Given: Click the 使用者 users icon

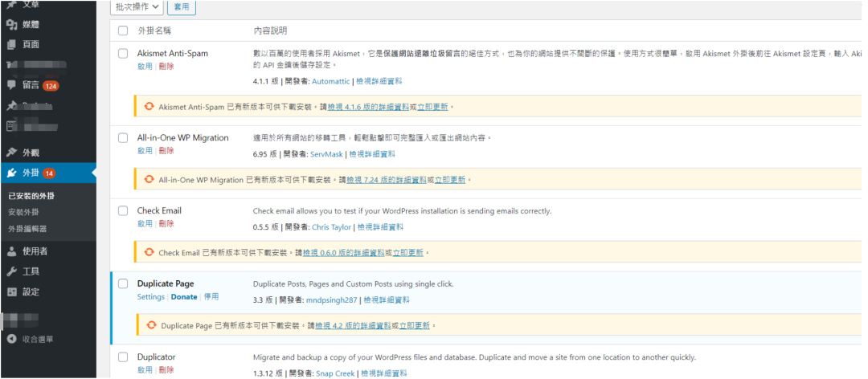Looking at the screenshot, I should point(11,252).
